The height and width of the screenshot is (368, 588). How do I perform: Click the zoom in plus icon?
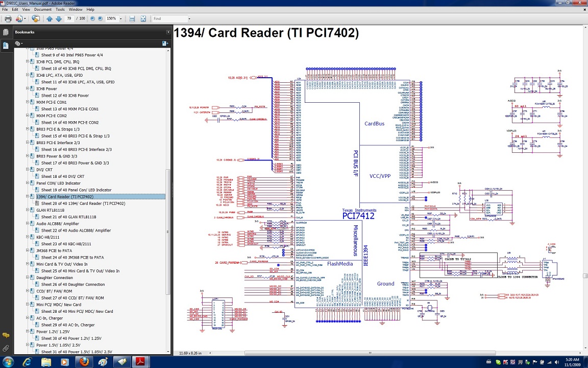tap(100, 18)
